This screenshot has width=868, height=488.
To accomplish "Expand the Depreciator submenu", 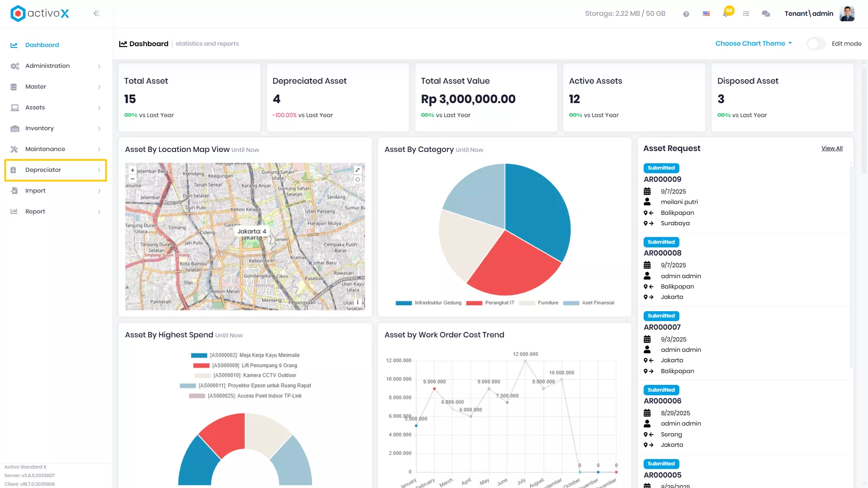I will pos(56,170).
